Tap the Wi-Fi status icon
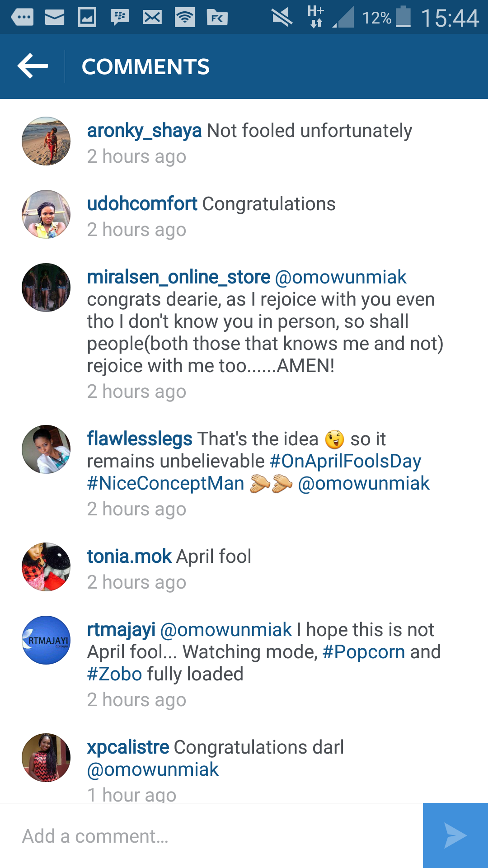488x868 pixels. (185, 18)
